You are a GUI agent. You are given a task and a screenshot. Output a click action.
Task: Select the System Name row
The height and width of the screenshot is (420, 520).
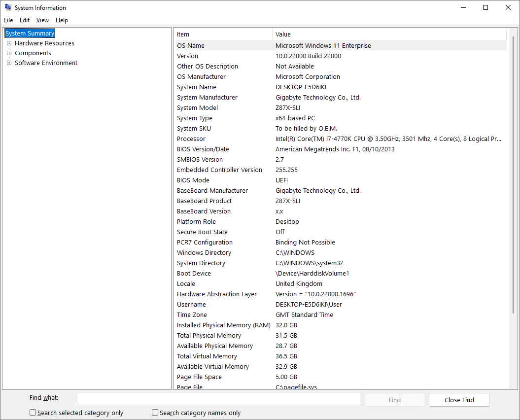click(341, 87)
